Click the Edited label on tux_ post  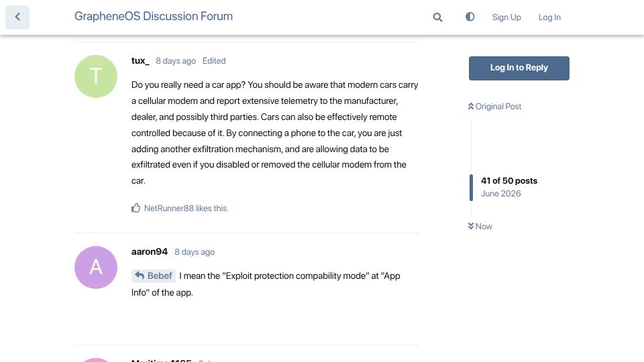pyautogui.click(x=214, y=61)
